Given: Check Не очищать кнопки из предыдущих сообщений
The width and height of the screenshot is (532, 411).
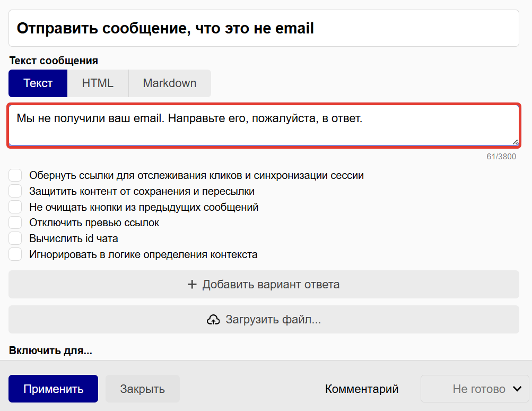Looking at the screenshot, I should (x=15, y=207).
